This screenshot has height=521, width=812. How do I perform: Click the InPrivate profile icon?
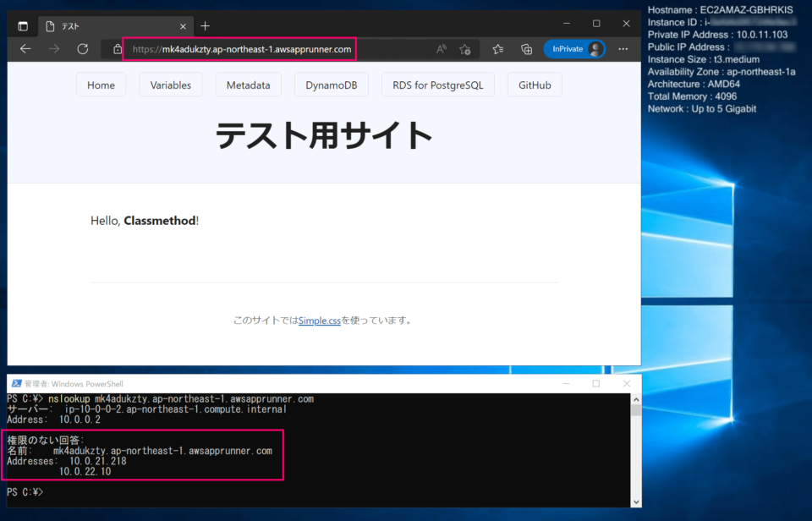click(575, 49)
